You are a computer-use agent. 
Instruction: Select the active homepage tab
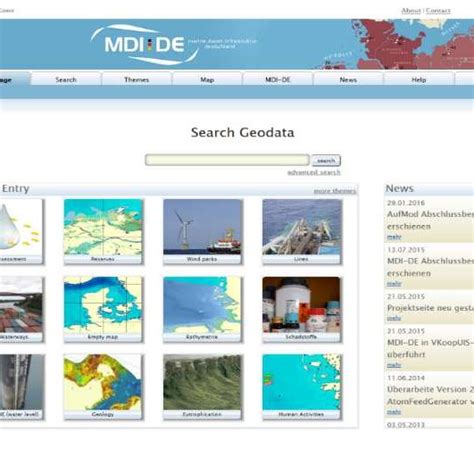15,80
